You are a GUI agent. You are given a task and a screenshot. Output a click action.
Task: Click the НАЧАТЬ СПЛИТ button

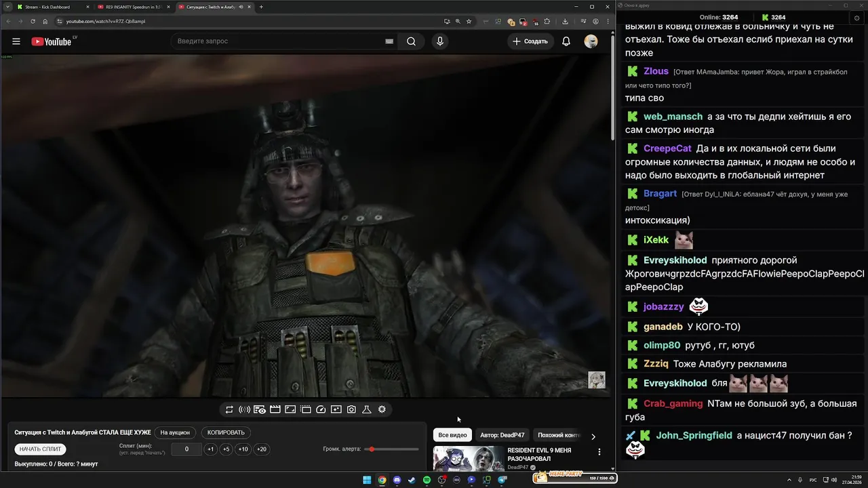[x=40, y=449]
